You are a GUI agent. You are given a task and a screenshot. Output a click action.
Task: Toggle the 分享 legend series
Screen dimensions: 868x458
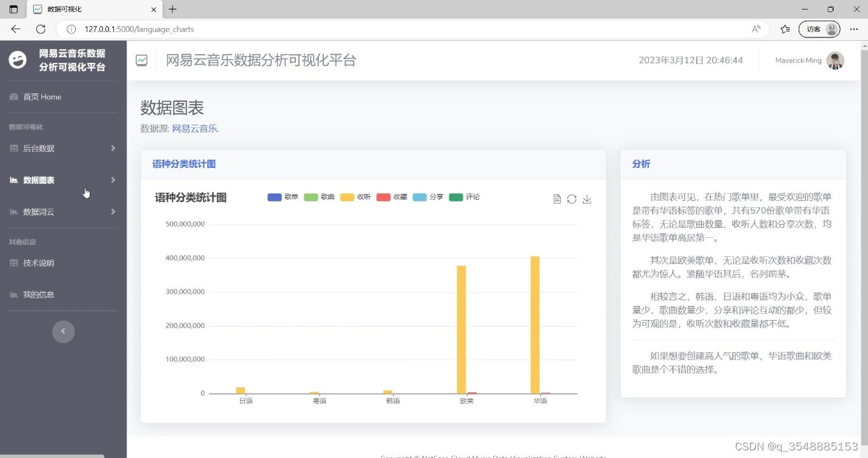coord(428,197)
